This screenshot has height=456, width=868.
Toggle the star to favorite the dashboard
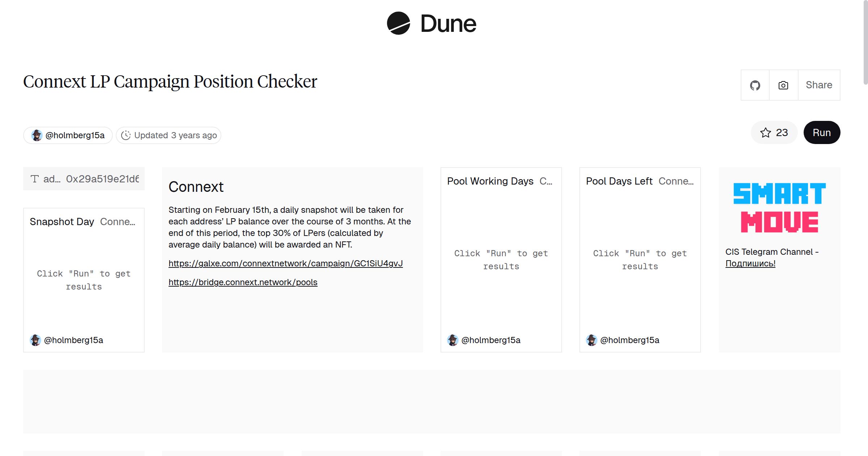[x=765, y=132]
